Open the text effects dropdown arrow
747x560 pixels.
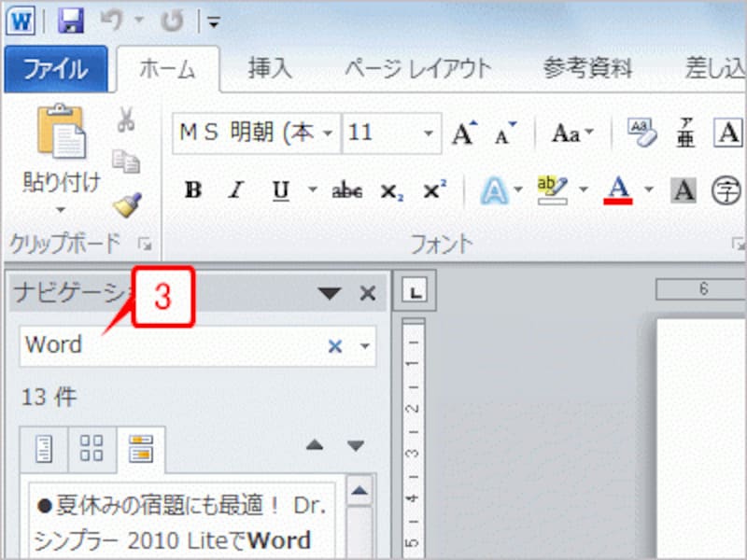[x=518, y=189]
